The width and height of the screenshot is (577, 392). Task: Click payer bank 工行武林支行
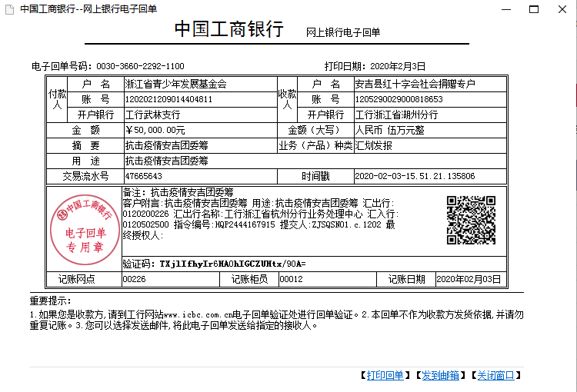point(153,115)
